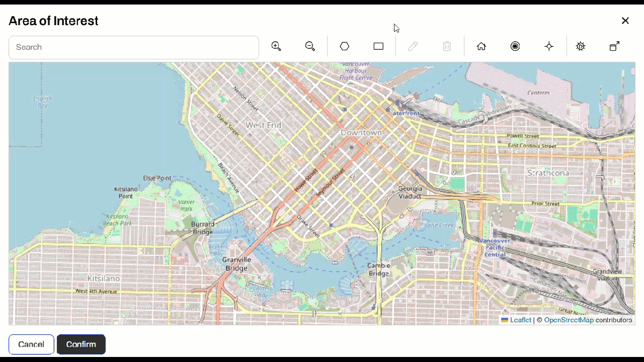Click the home view icon
The height and width of the screenshot is (362, 644).
(481, 46)
